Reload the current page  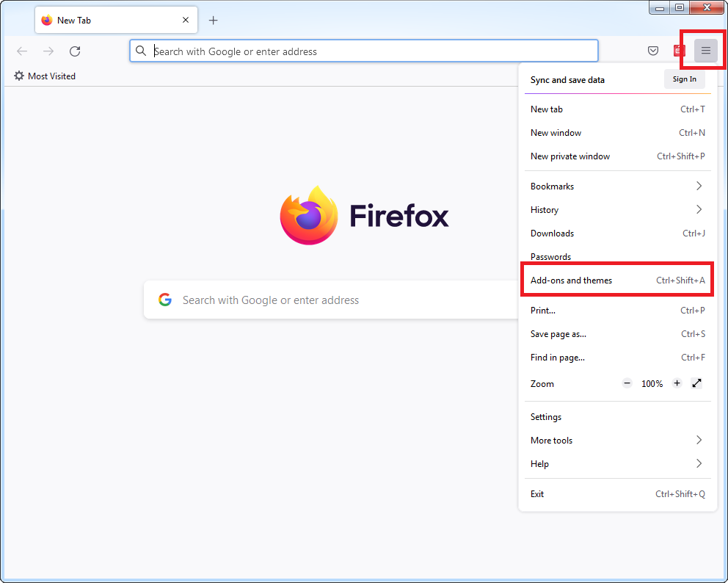point(75,51)
